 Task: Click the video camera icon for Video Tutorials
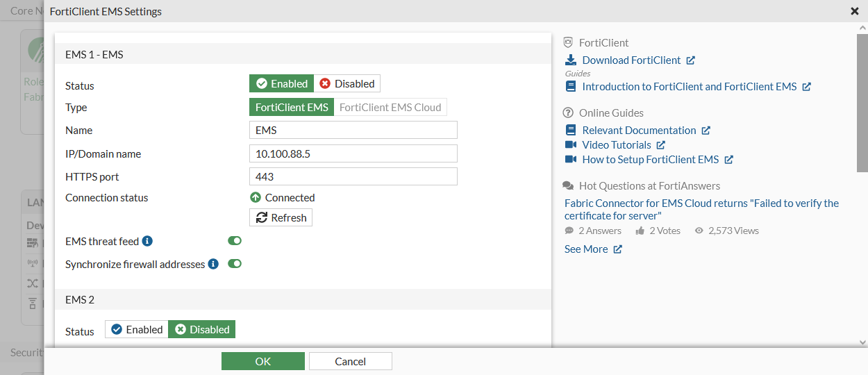(571, 145)
